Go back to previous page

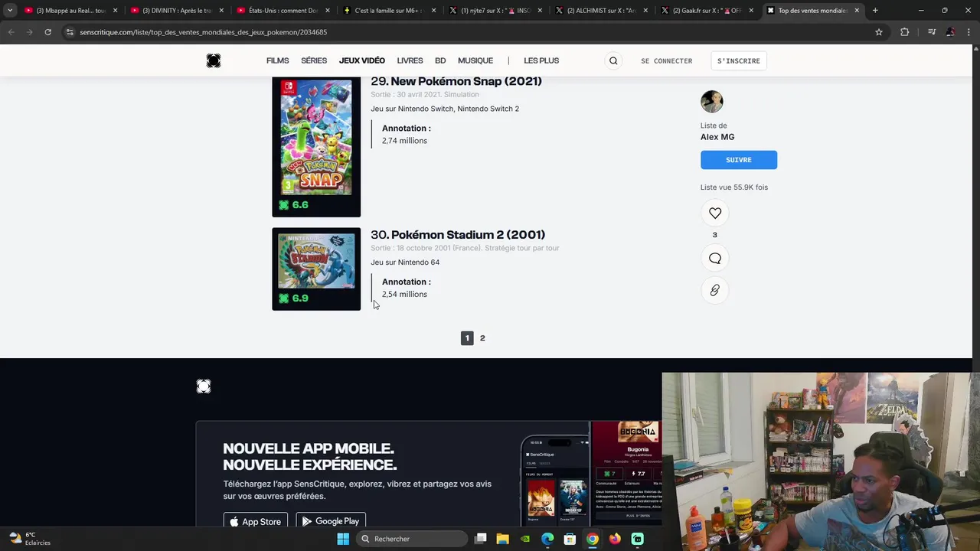(11, 32)
